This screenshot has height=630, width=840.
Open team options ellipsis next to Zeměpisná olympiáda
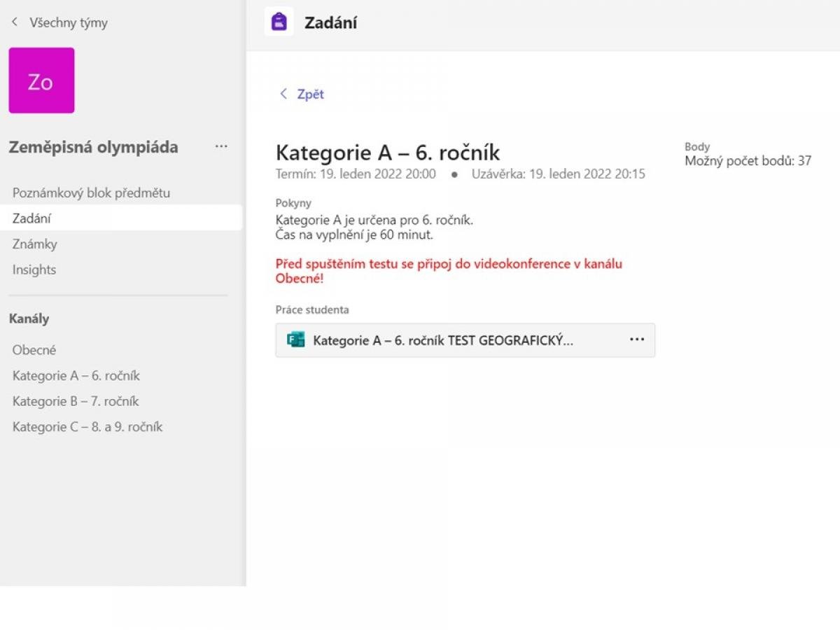pyautogui.click(x=221, y=147)
